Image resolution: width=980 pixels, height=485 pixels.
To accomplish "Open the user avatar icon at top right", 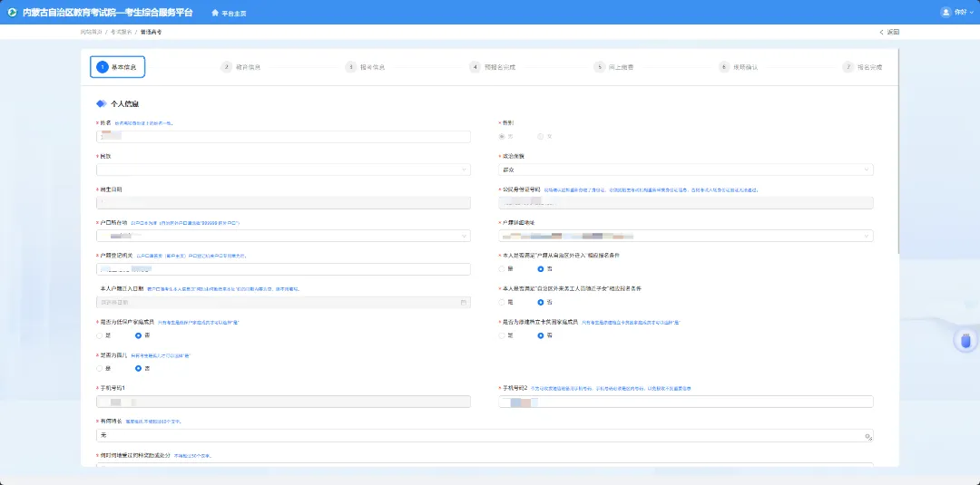I will (x=946, y=12).
